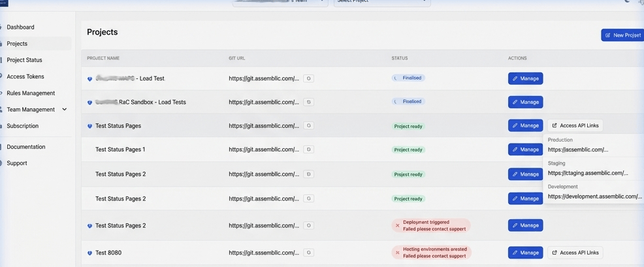Go to Project Status in the sidebar

coord(24,60)
